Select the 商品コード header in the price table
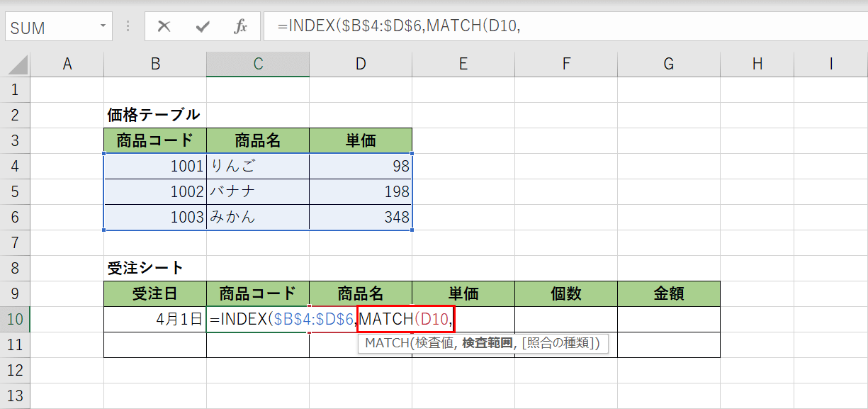Image resolution: width=868 pixels, height=409 pixels. pyautogui.click(x=155, y=140)
